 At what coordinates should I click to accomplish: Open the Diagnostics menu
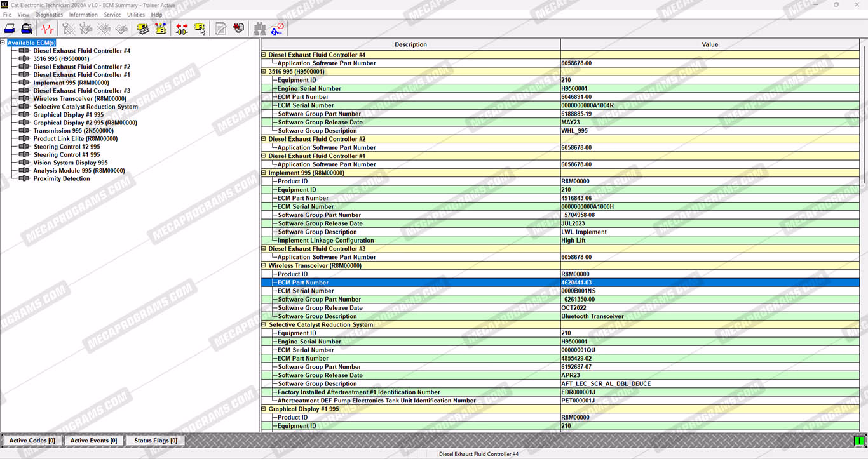(49, 14)
